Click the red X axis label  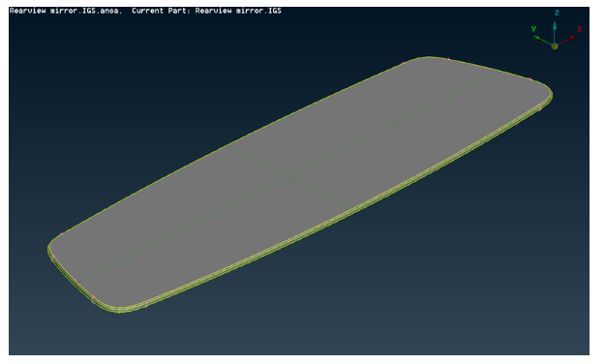tap(579, 29)
